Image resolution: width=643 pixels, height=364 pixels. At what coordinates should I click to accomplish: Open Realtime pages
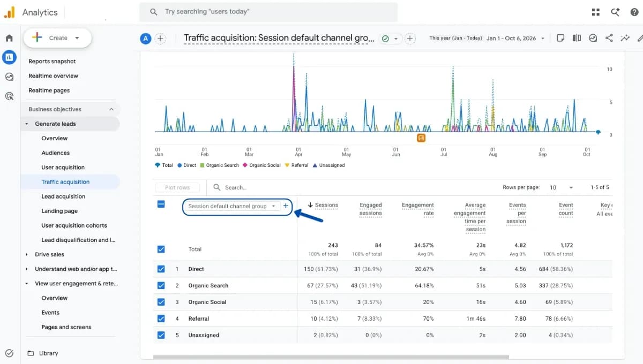[x=49, y=90]
